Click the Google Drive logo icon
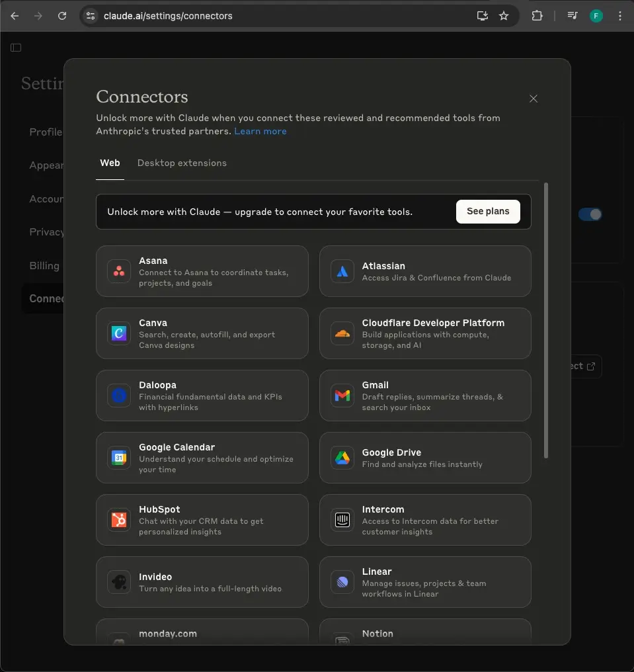Screen dimensions: 634x672 (x=342, y=458)
